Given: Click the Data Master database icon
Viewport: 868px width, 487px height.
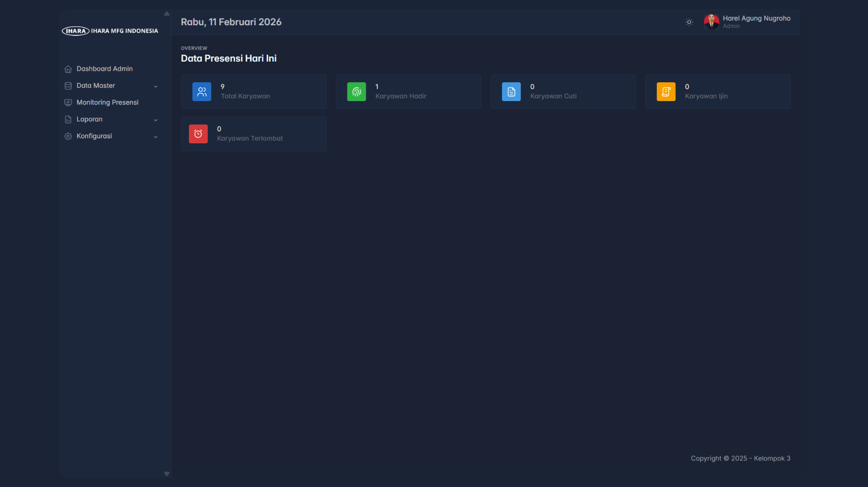Looking at the screenshot, I should tap(68, 86).
